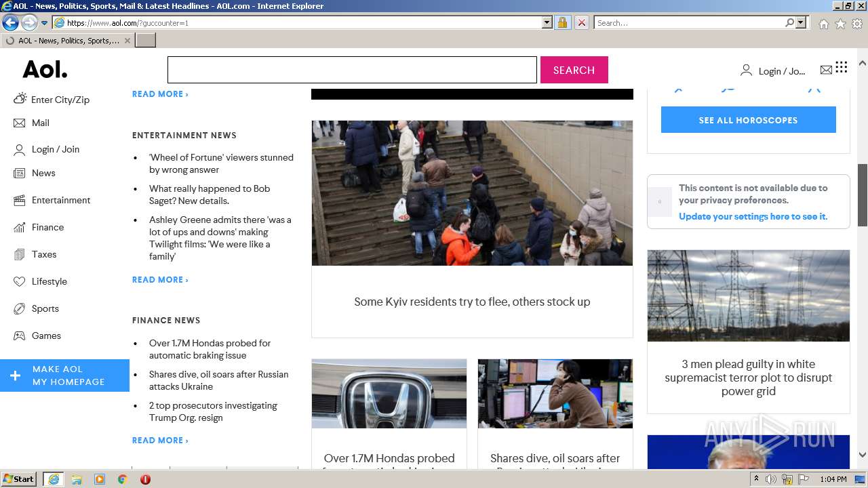Click the weather icon beside Enter City/Zip

coord(20,99)
